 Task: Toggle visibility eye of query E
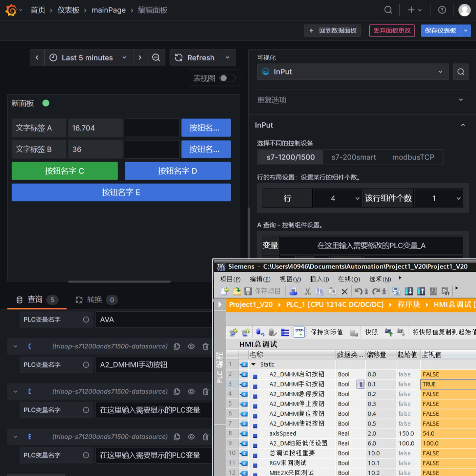[191, 437]
